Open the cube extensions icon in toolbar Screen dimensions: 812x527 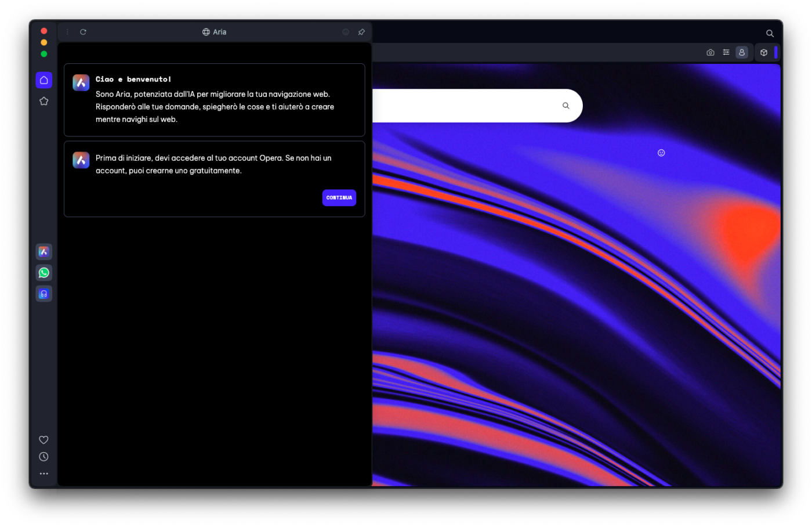click(x=764, y=52)
